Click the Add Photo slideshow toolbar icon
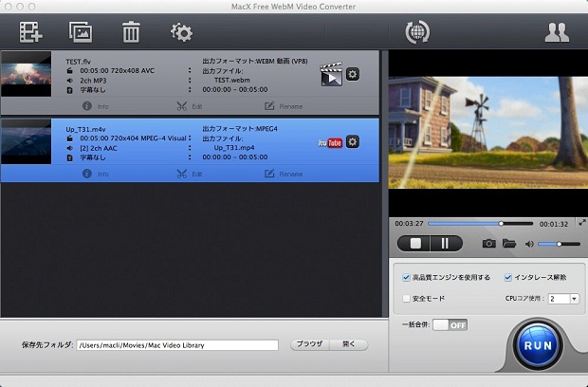588x387 pixels. [81, 32]
